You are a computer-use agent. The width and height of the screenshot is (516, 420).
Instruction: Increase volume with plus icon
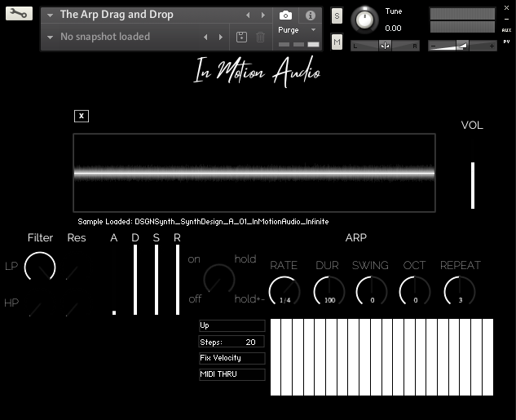coord(492,46)
